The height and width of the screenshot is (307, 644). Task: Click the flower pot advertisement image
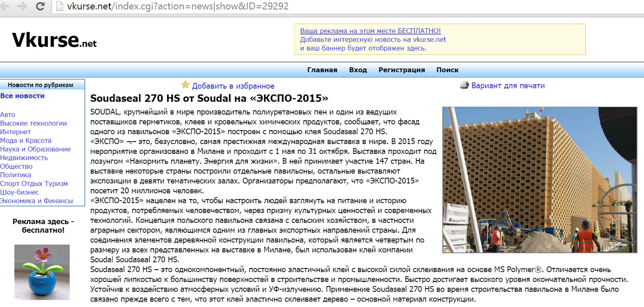42,272
